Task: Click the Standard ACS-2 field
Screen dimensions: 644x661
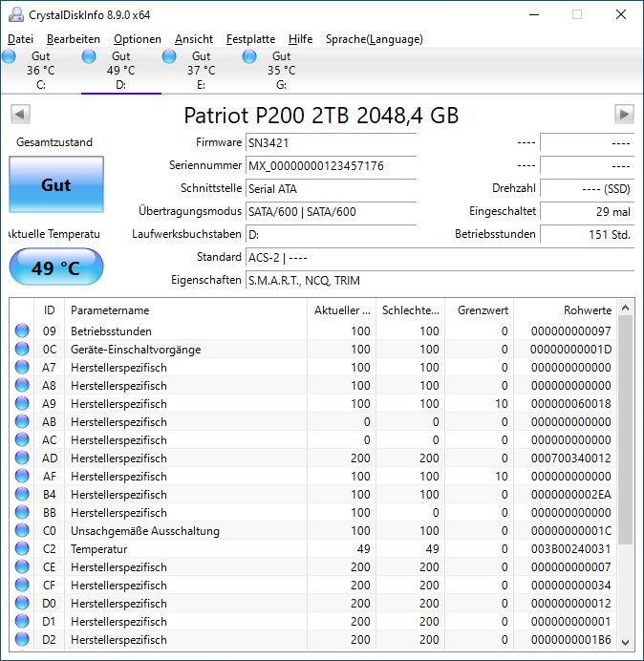Action: 440,257
